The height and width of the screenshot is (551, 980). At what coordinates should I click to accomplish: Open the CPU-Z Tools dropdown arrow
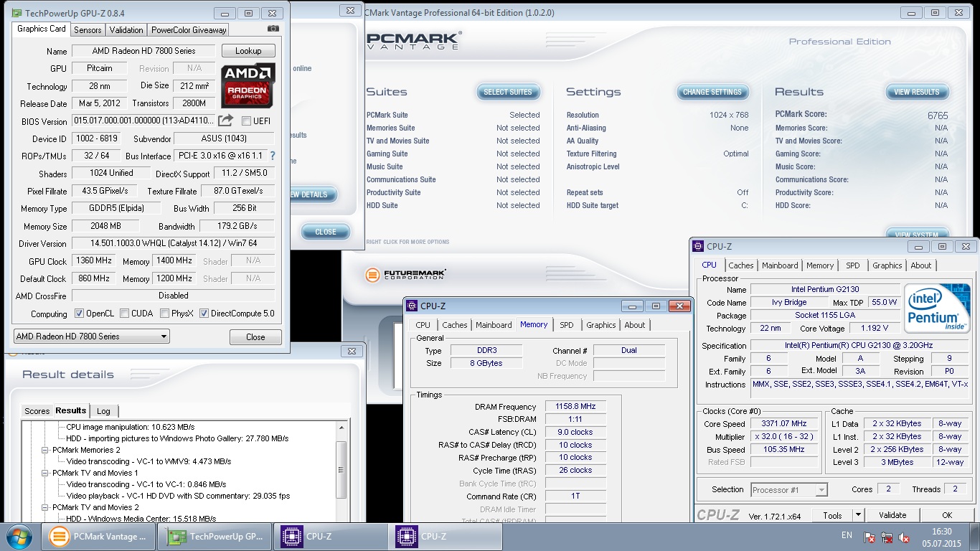coord(857,515)
